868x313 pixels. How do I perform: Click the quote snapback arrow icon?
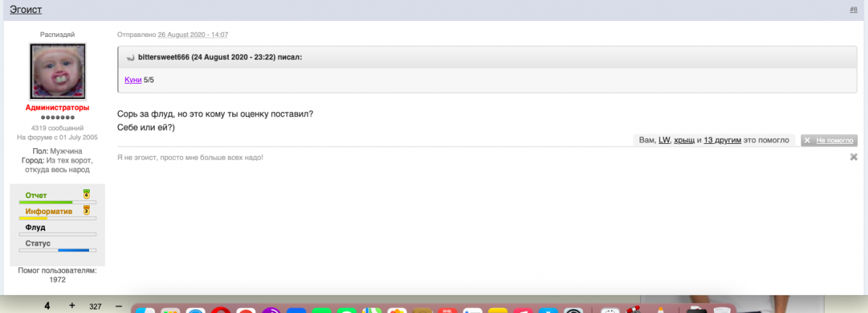pyautogui.click(x=130, y=57)
